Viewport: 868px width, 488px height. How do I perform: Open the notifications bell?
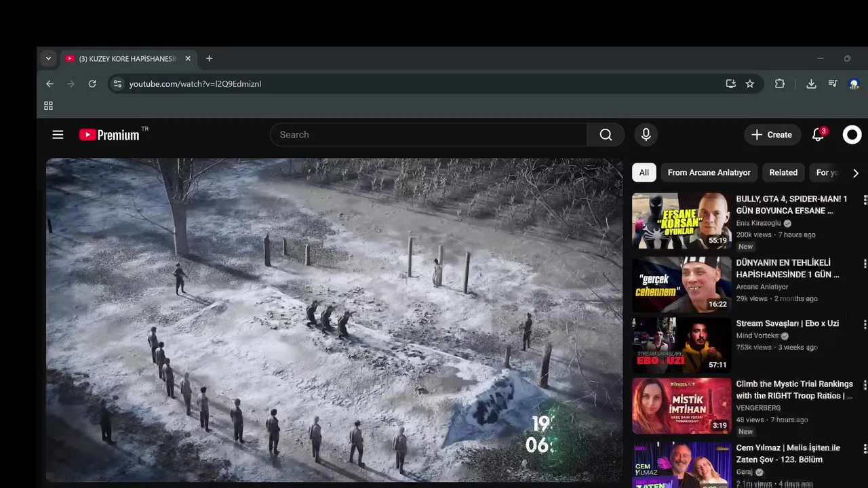(818, 135)
